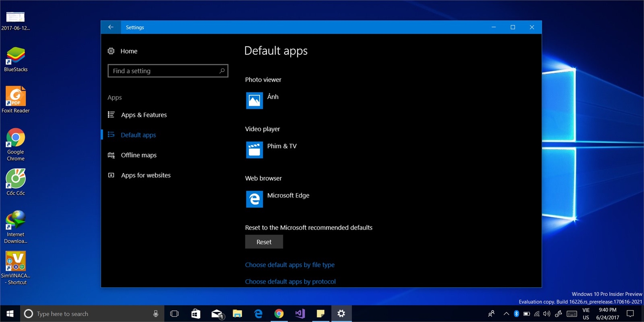
Task: Go back with the Settings back arrow
Action: pos(111,27)
